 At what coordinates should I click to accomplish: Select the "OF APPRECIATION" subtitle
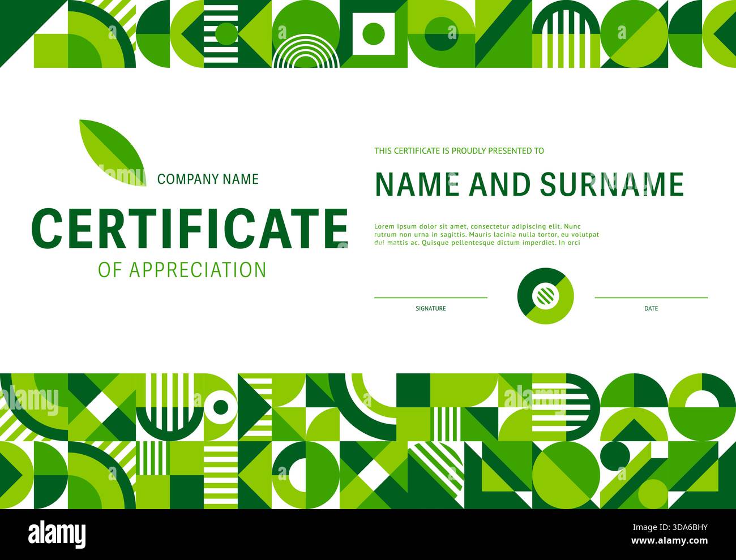[x=182, y=270]
